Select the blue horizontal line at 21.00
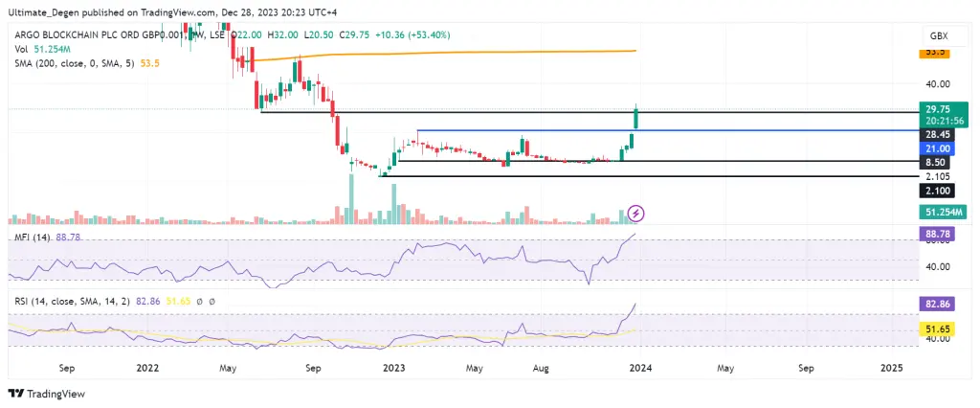 667,130
